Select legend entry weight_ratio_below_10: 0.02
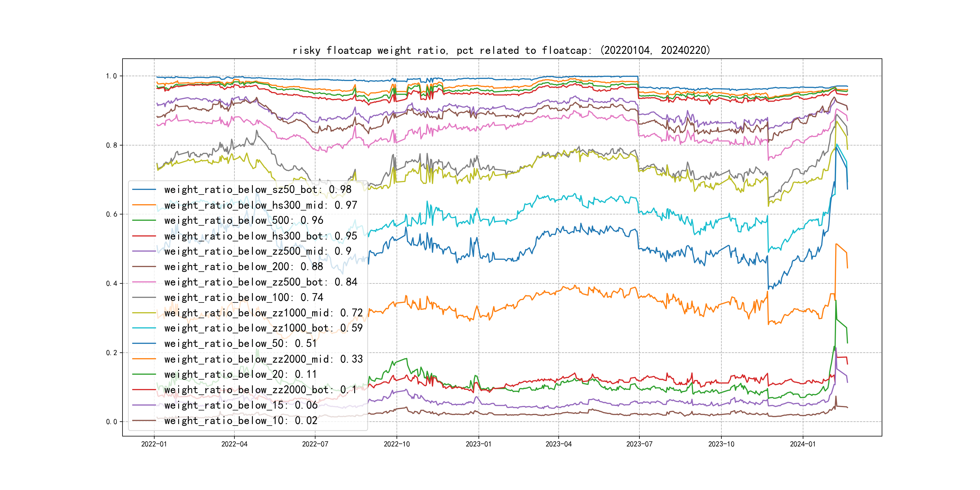The height and width of the screenshot is (490, 980). pyautogui.click(x=240, y=420)
